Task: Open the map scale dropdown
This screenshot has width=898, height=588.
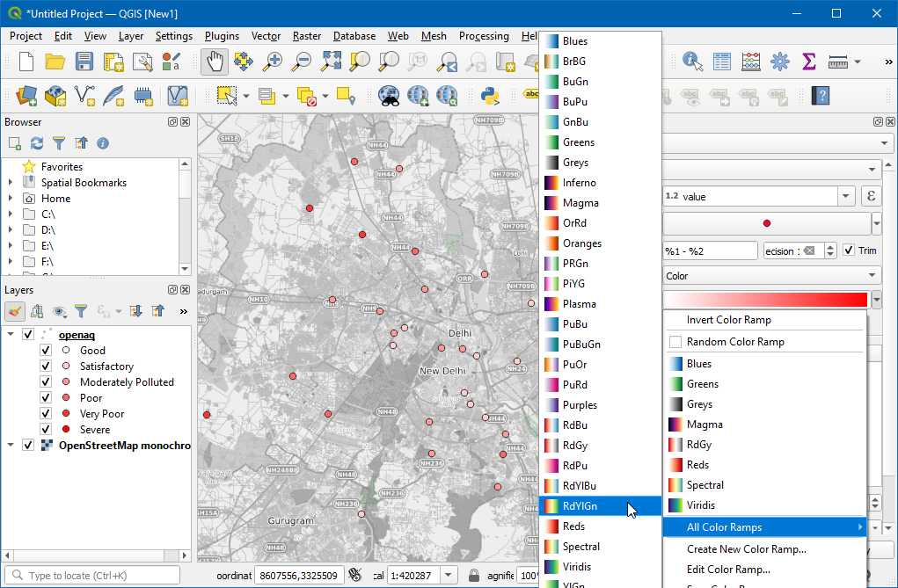Action: pos(448,576)
